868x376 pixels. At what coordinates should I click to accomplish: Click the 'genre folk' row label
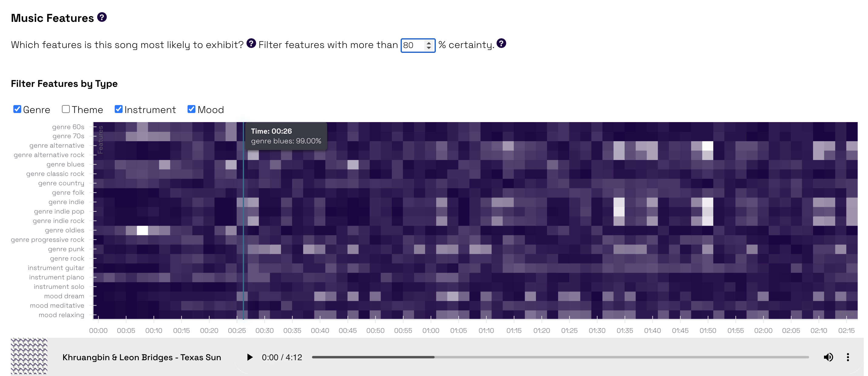tap(68, 193)
